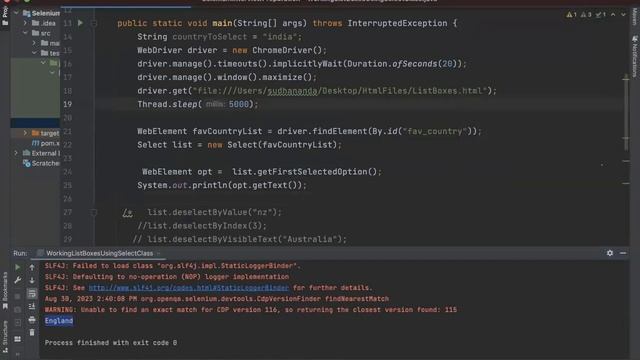Open the slf4j StaticLoggerBinder link
This screenshot has height=360, width=640.
click(189, 288)
